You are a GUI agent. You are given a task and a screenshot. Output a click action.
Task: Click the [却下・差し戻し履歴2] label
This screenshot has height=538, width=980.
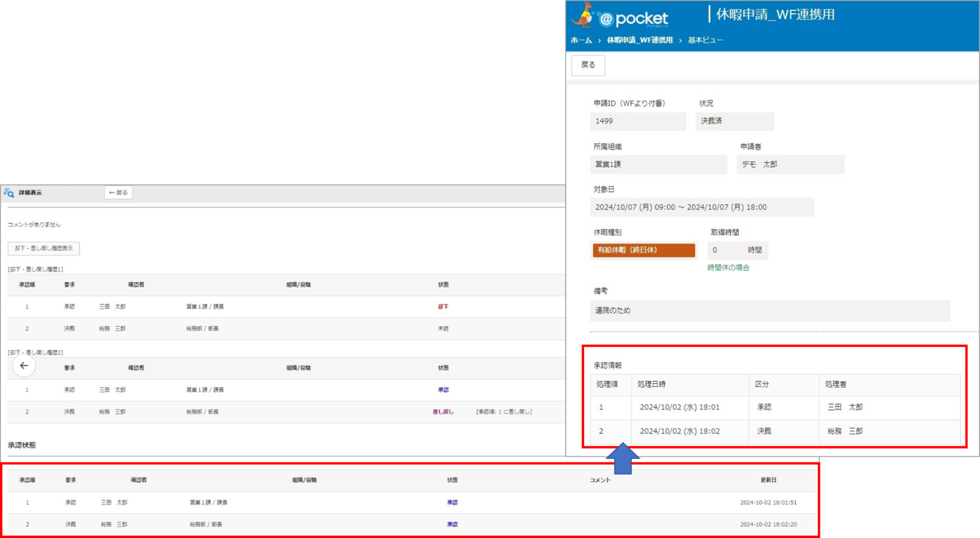[36, 352]
